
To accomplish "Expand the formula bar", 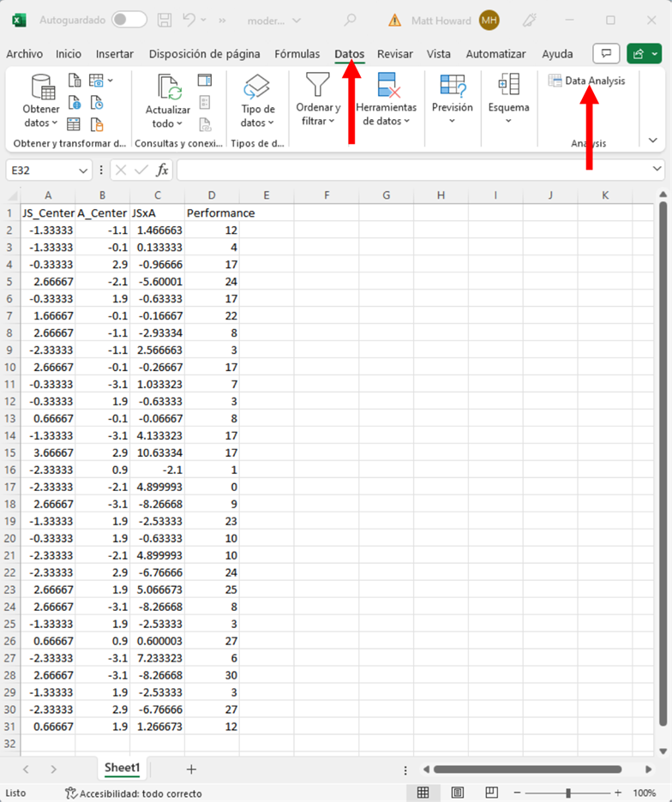I will point(657,170).
